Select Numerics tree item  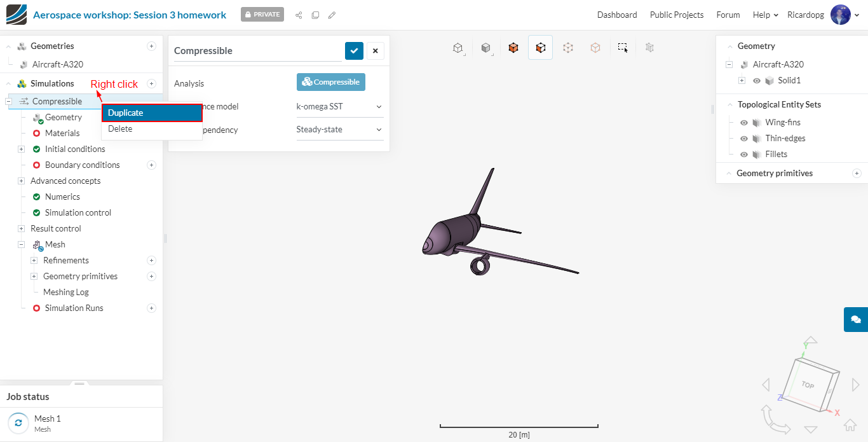pos(62,197)
